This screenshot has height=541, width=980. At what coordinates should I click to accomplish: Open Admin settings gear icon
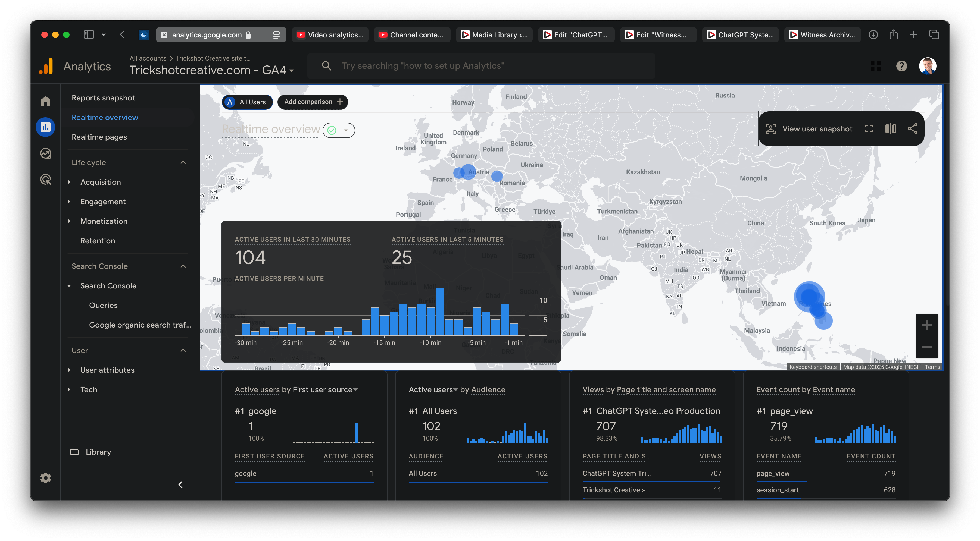click(x=46, y=478)
